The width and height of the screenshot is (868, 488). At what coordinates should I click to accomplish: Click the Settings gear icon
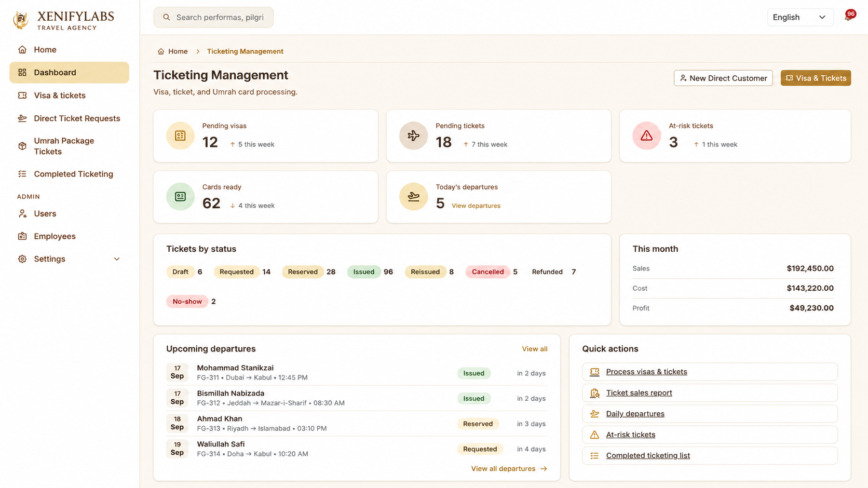(22, 259)
